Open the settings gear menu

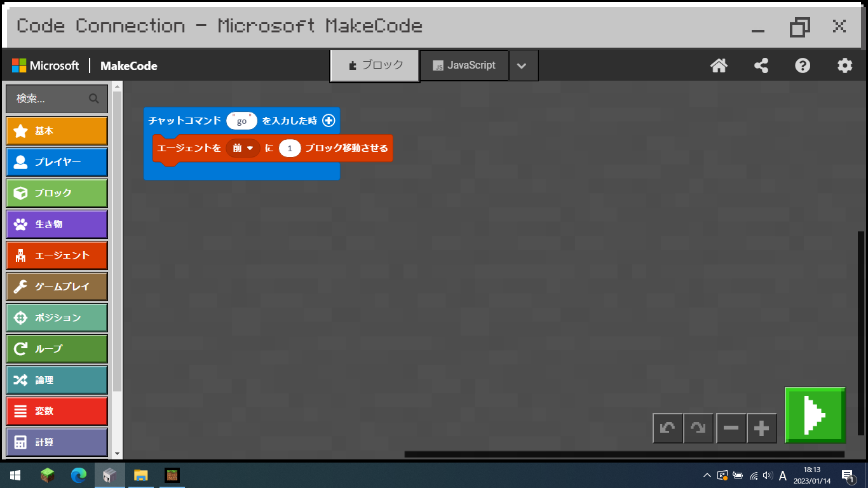click(844, 65)
